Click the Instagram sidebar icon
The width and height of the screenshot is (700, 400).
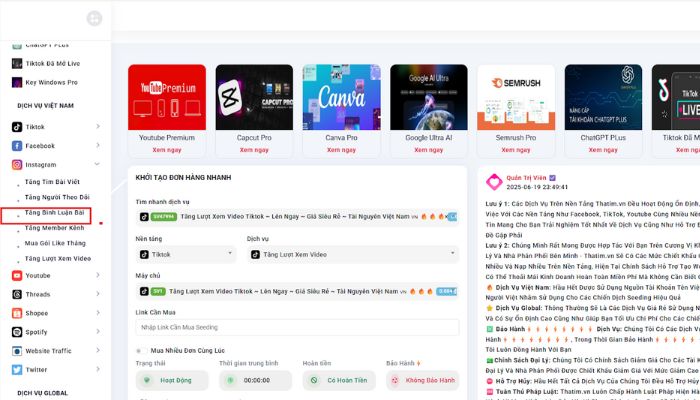pyautogui.click(x=17, y=164)
